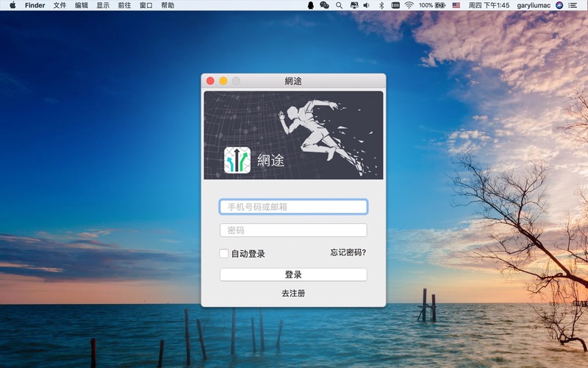Open Siri from the menu bar
Image resolution: width=588 pixels, height=368 pixels.
point(559,5)
